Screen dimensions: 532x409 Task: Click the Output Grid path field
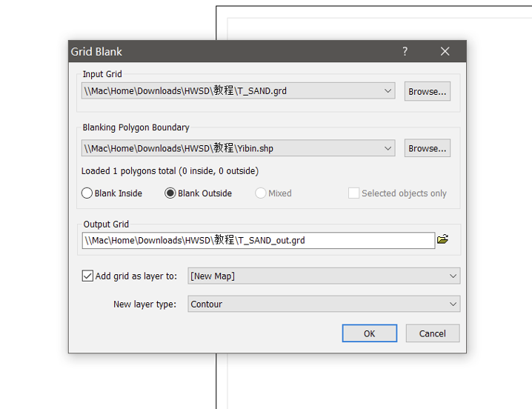(258, 240)
